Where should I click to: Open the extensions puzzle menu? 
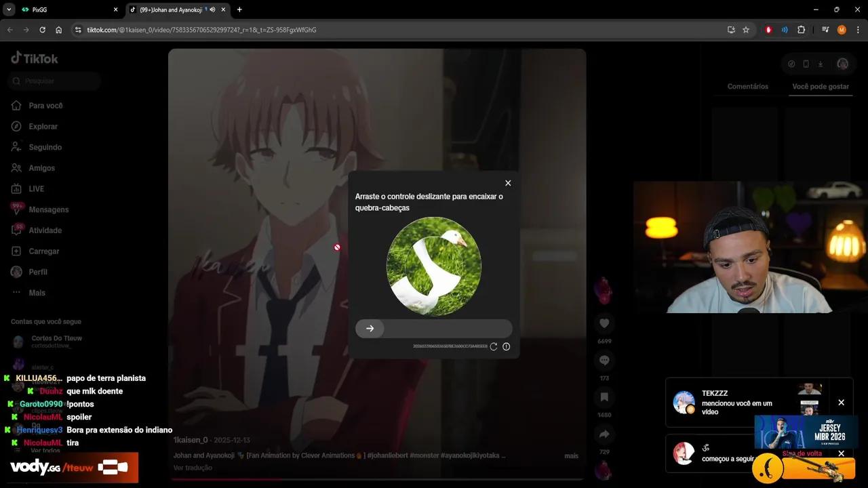click(801, 30)
